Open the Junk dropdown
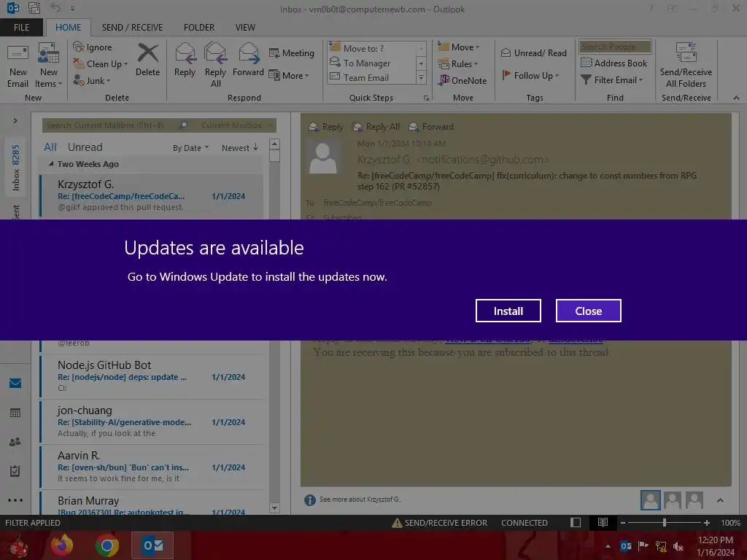 [x=92, y=80]
